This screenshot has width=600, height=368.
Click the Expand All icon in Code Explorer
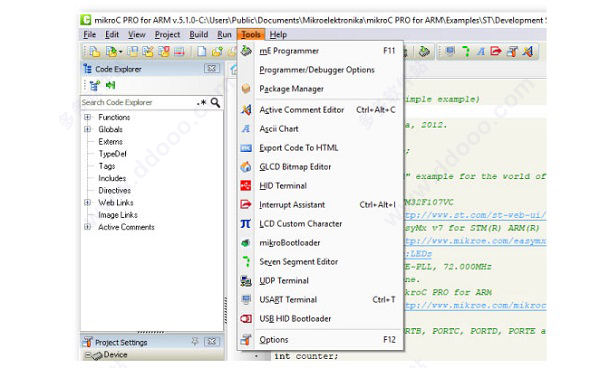pyautogui.click(x=95, y=85)
